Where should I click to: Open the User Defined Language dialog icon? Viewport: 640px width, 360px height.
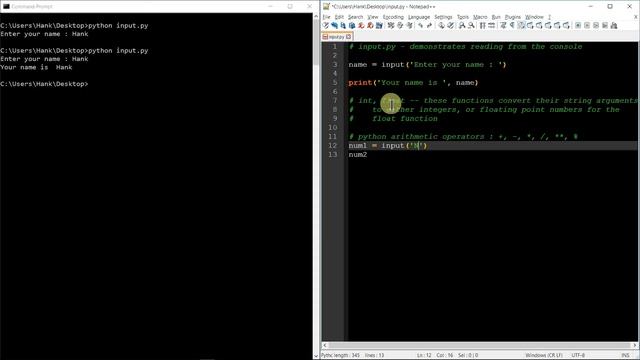530,25
